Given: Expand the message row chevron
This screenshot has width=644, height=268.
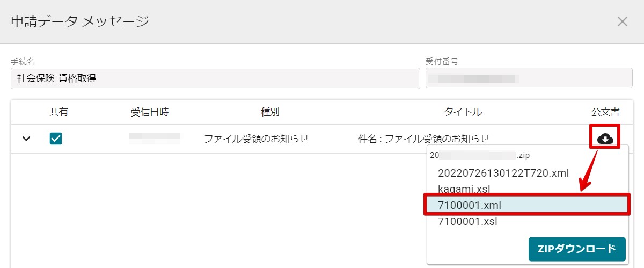Looking at the screenshot, I should click(x=26, y=139).
